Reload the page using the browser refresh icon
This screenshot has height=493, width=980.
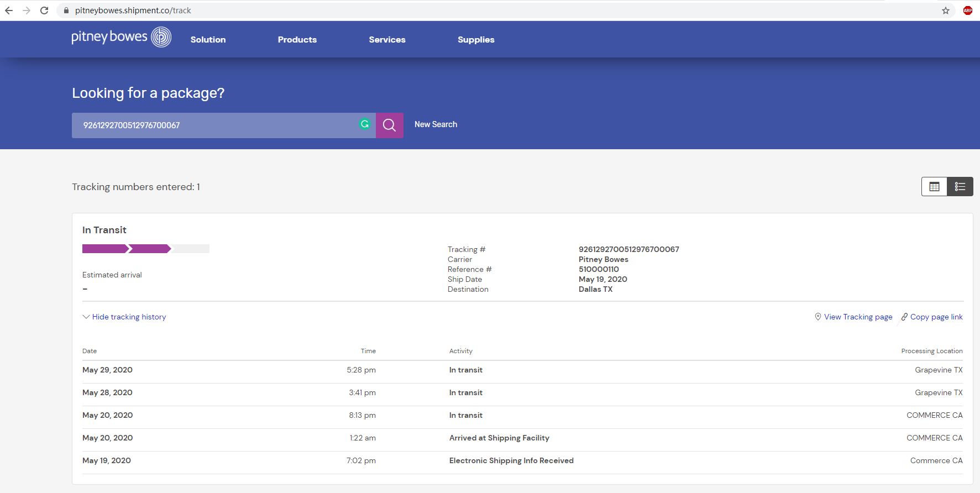[44, 11]
